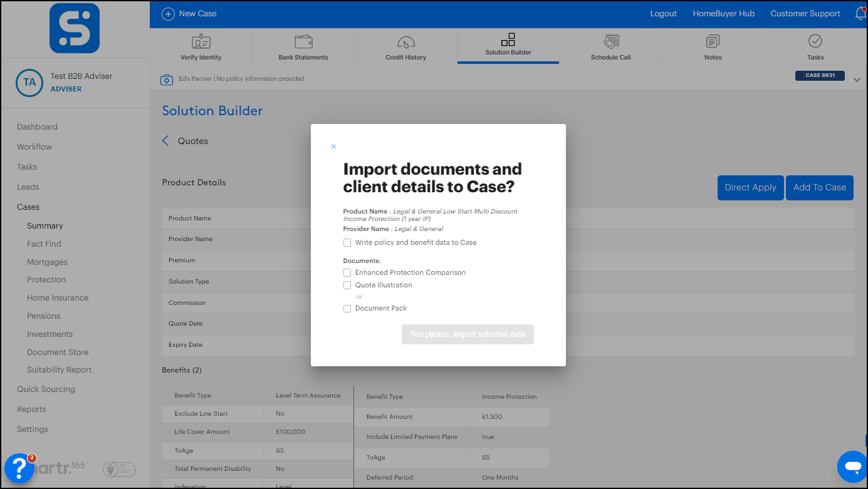The width and height of the screenshot is (868, 489).
Task: Click the One Months deferred period value
Action: [500, 478]
